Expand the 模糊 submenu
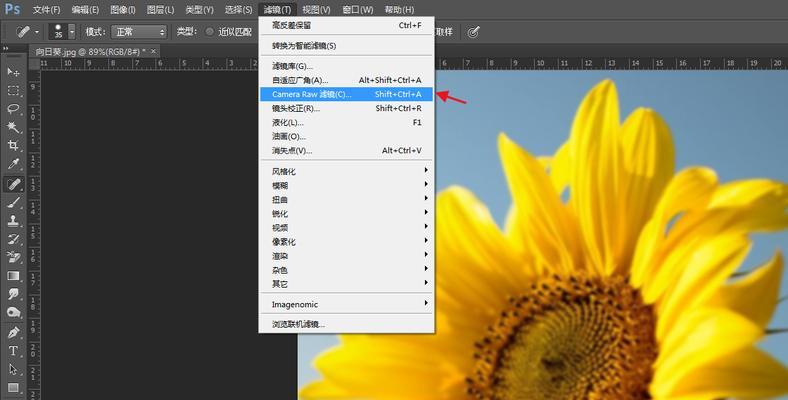The height and width of the screenshot is (400, 788). 346,186
